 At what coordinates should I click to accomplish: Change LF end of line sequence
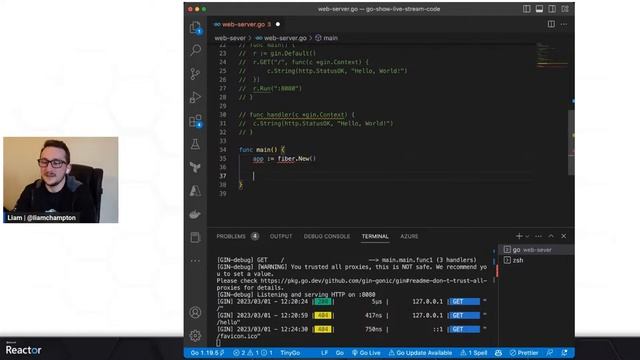(324, 353)
